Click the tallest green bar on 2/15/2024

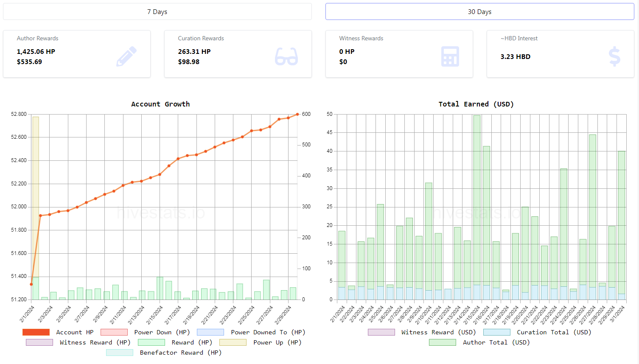pyautogui.click(x=477, y=199)
